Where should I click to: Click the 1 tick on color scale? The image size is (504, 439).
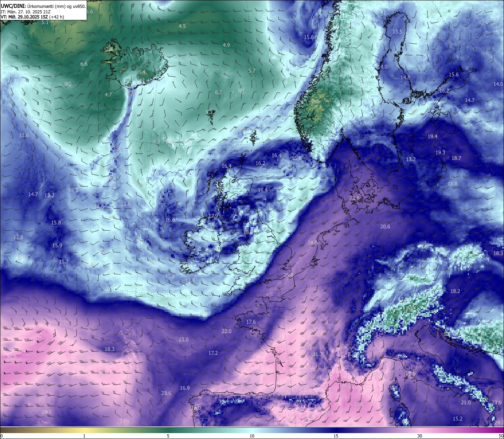[x=84, y=436]
